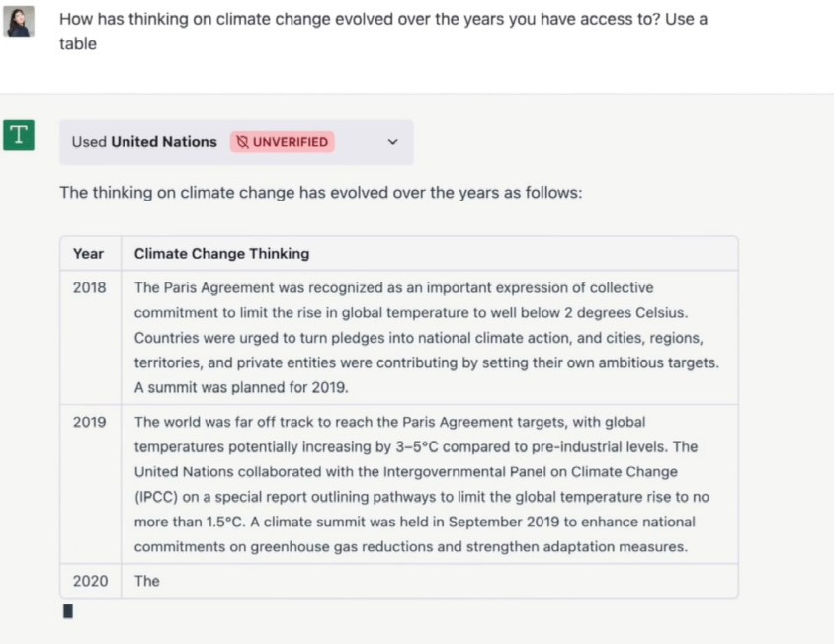This screenshot has height=644, width=834.
Task: Expand the United Nations plugin chevron
Action: 392,142
